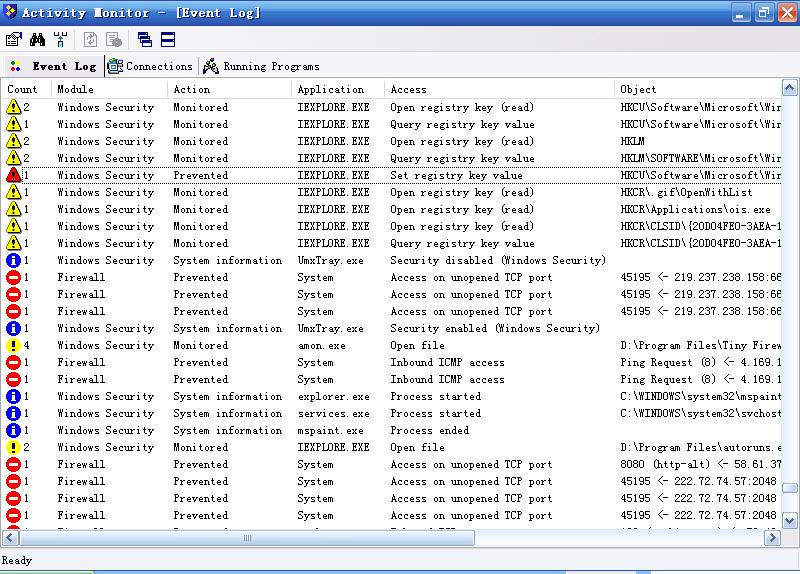Click the greyed refresh document icon
The image size is (800, 574).
click(90, 39)
